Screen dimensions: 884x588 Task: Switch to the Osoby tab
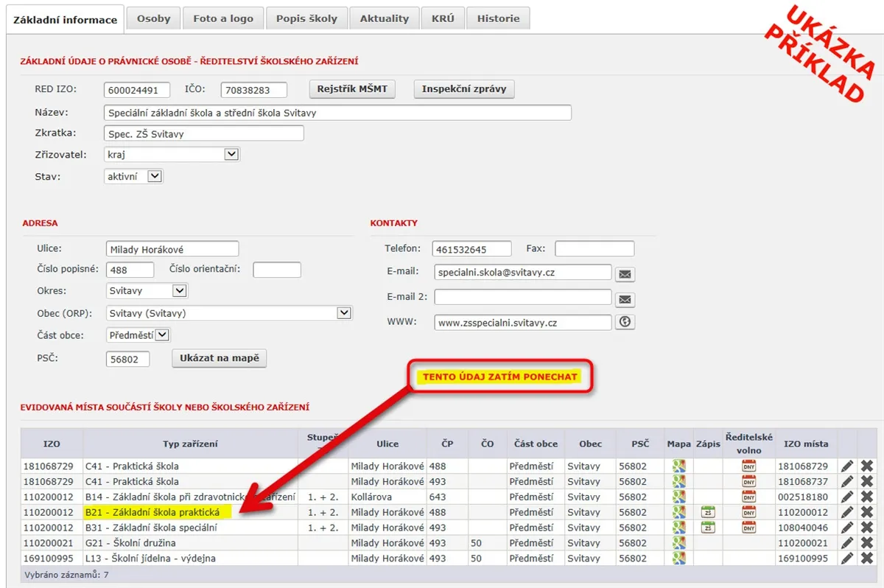(x=153, y=18)
